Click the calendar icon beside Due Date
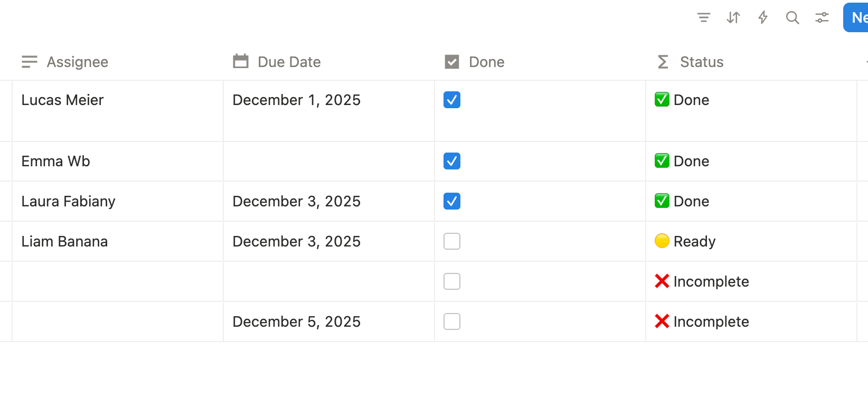This screenshot has width=868, height=398. [x=240, y=61]
